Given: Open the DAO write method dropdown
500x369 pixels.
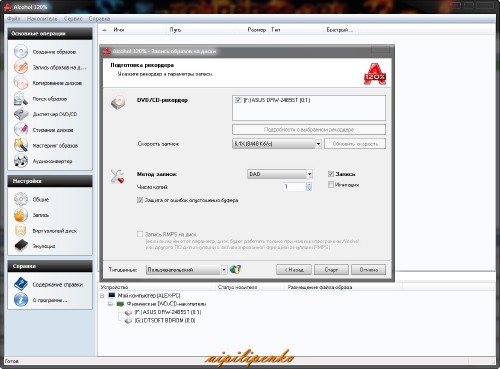Looking at the screenshot, I should (309, 174).
